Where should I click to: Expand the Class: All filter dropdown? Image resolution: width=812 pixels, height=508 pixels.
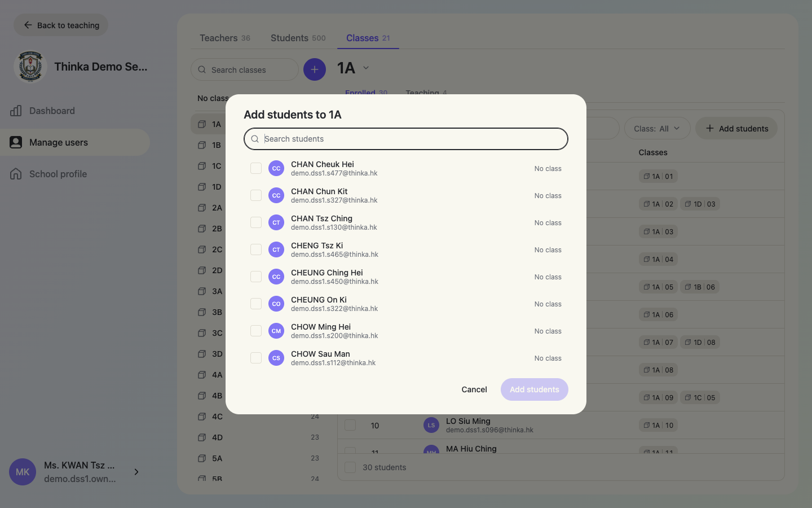click(x=657, y=129)
